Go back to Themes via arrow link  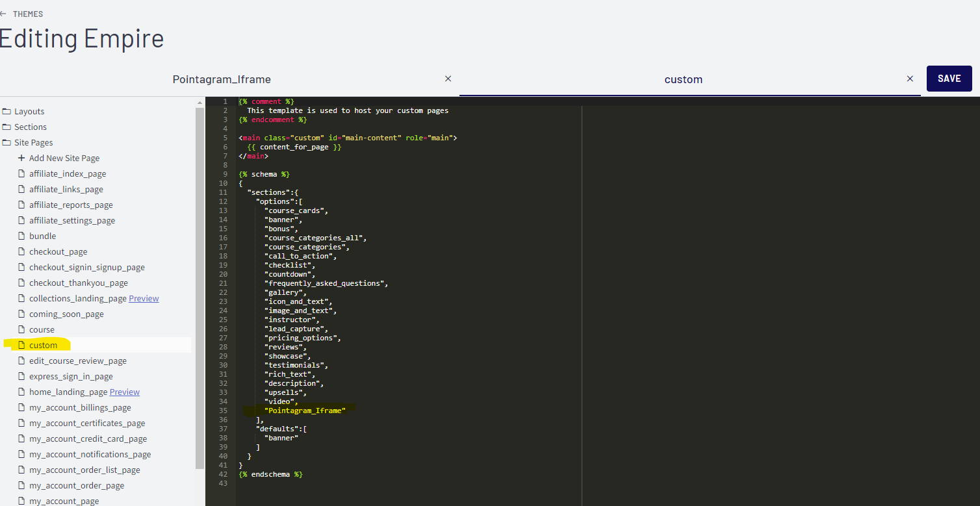tap(21, 14)
